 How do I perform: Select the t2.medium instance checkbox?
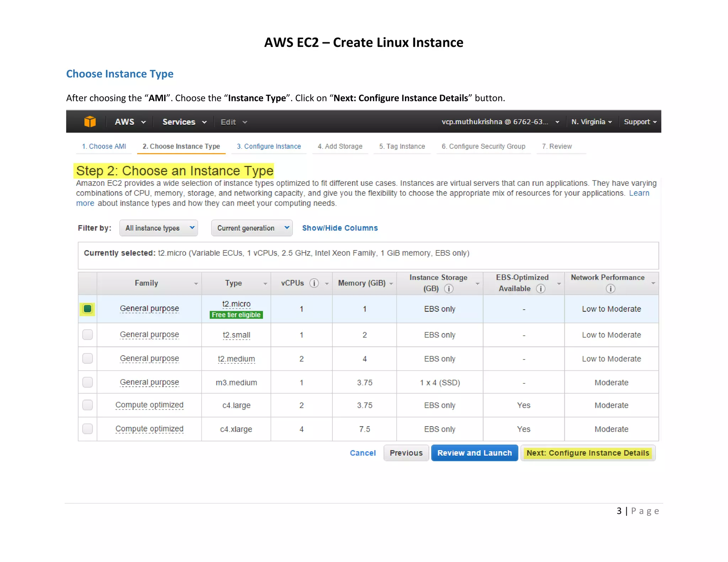tap(87, 358)
